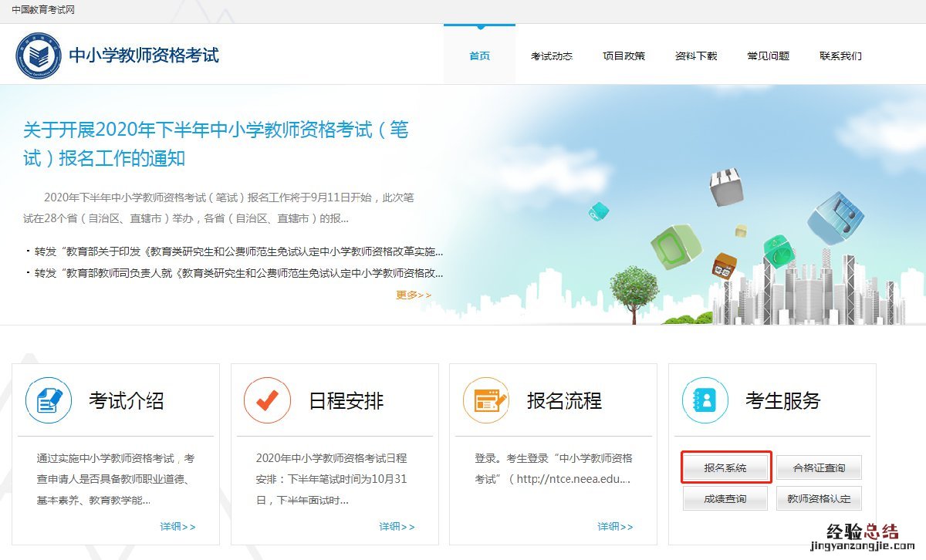
Task: Click the 报名流程 form icon
Action: tap(486, 400)
